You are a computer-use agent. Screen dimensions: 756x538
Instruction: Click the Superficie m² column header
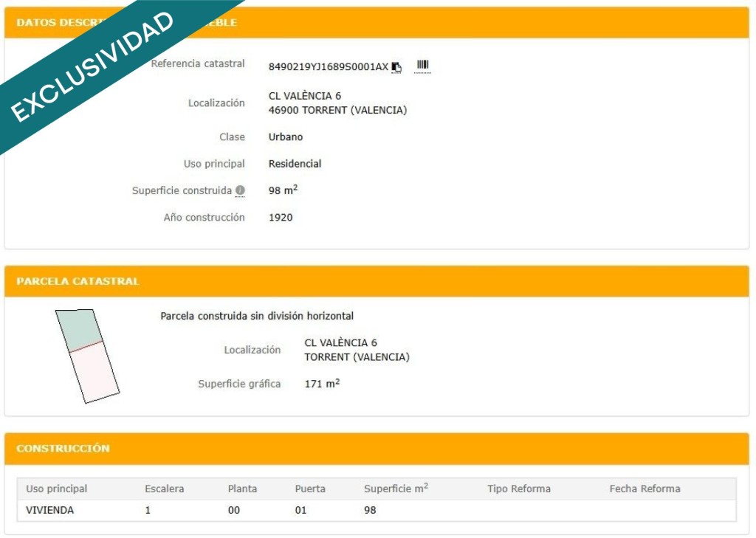tap(396, 489)
